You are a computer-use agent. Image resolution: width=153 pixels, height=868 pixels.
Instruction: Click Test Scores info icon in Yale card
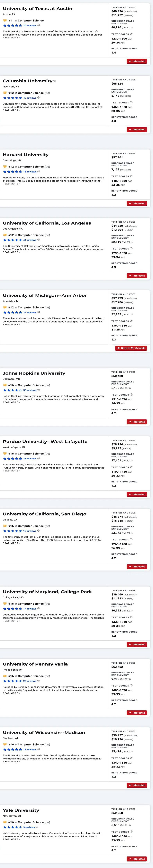coord(131,832)
